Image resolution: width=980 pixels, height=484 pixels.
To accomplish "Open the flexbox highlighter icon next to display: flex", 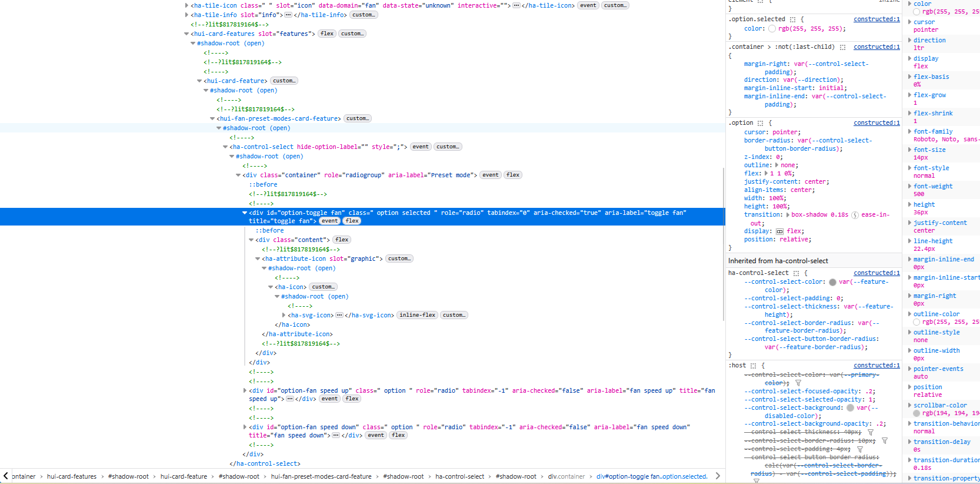I will pyautogui.click(x=779, y=231).
